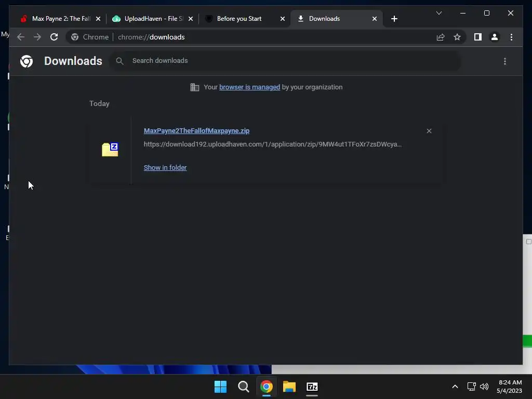Click the Today date heading
532x399 pixels.
click(x=99, y=103)
